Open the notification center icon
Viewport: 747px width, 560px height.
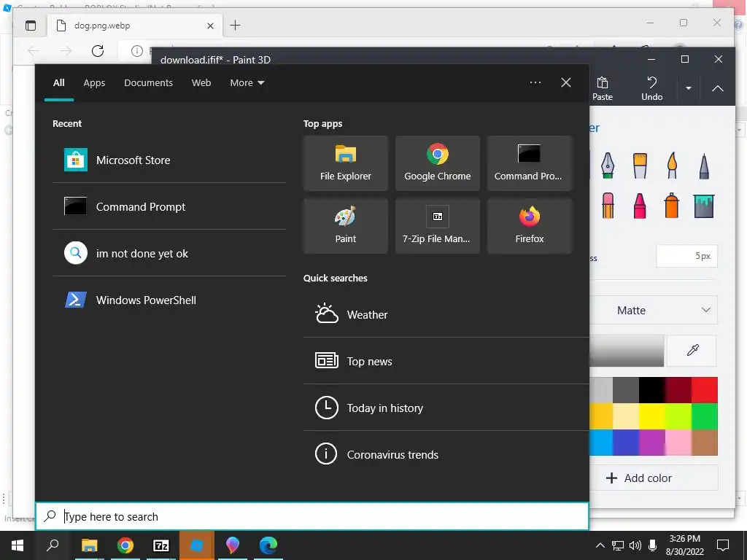coord(723,545)
